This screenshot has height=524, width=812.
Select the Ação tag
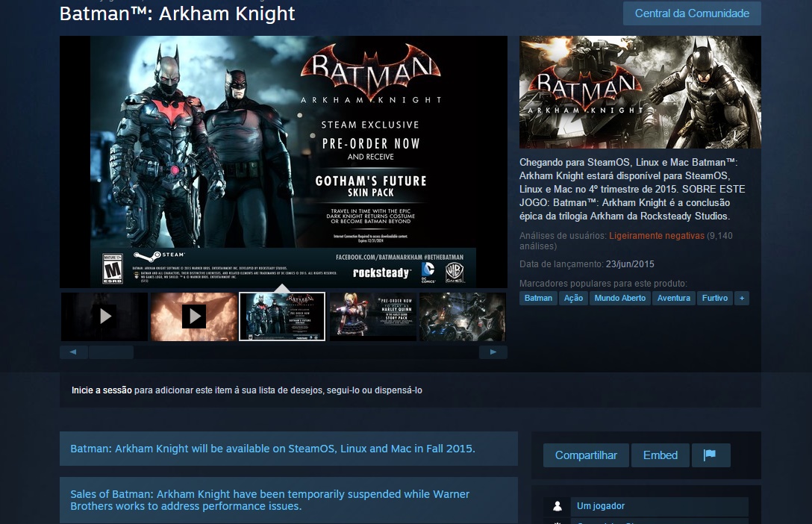pyautogui.click(x=573, y=299)
